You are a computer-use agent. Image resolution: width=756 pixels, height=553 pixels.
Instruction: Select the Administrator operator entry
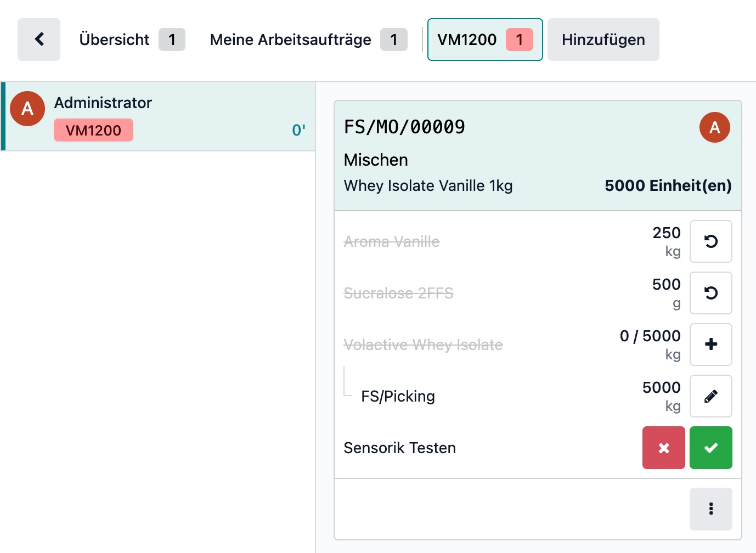click(x=103, y=102)
